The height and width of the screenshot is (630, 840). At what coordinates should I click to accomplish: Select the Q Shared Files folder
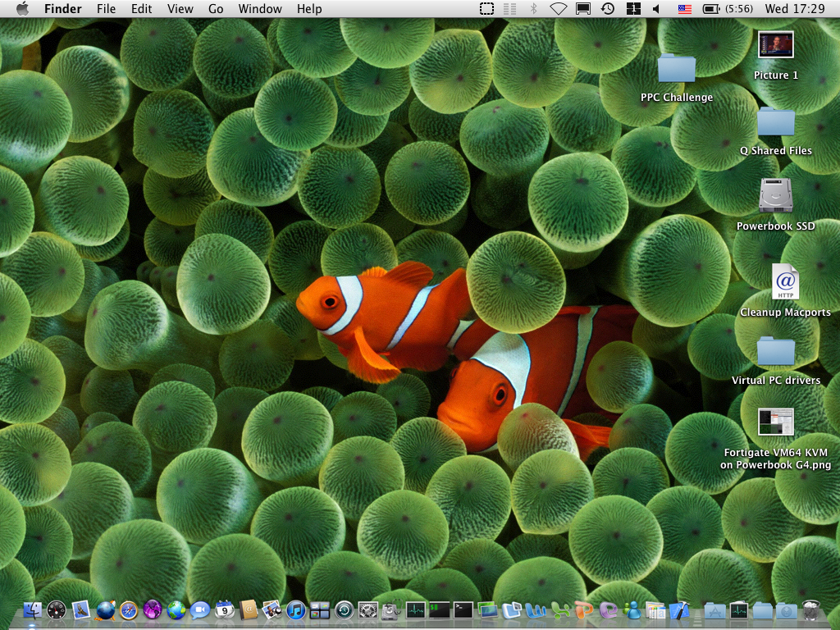click(x=776, y=121)
